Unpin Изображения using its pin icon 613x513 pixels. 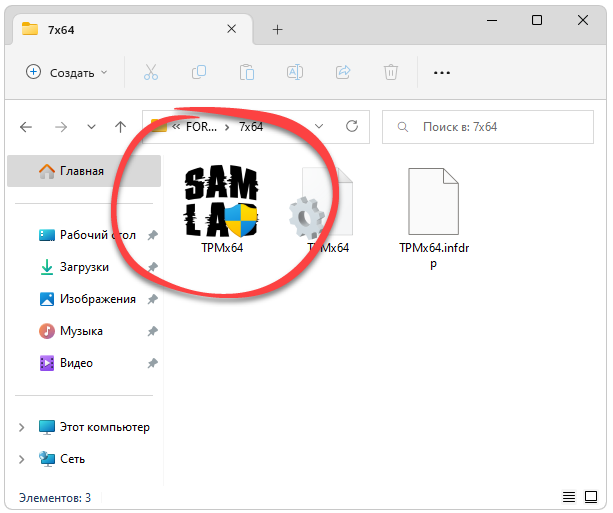click(x=152, y=299)
